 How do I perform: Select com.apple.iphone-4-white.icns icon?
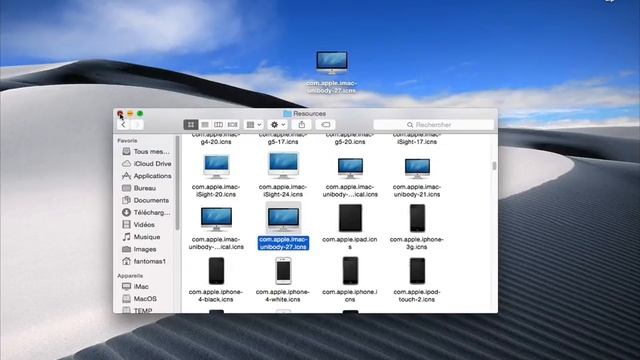point(283,271)
